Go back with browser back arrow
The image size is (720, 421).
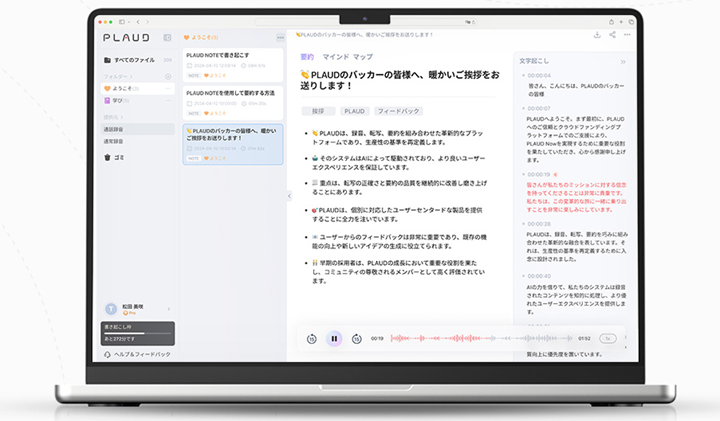click(x=138, y=22)
